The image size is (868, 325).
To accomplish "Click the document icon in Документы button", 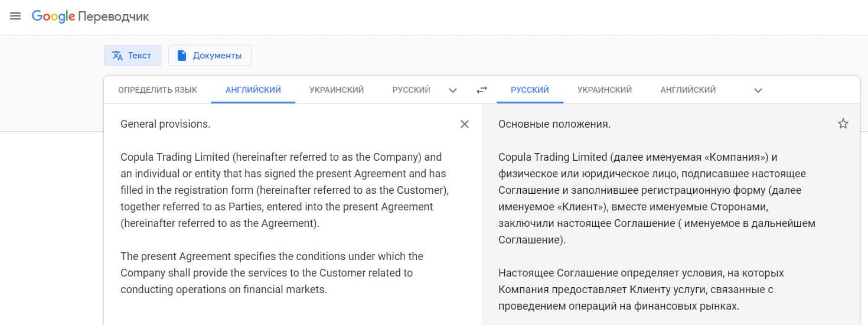I will click(182, 56).
